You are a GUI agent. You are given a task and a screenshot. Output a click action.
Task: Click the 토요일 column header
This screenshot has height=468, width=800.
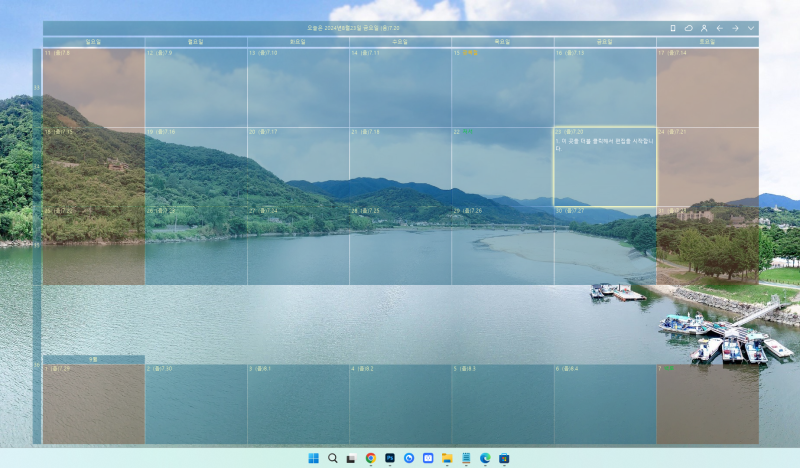coord(708,42)
